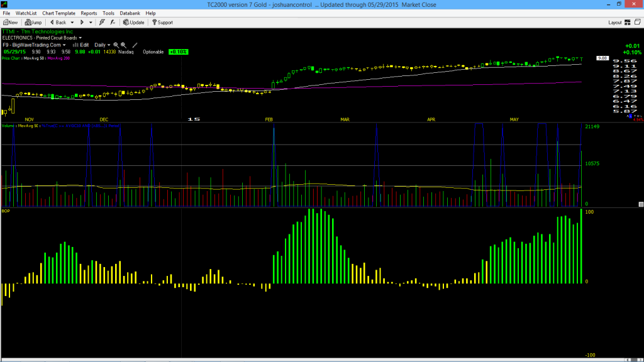The height and width of the screenshot is (362, 644).
Task: Open the Chart Template menu
Action: coord(58,13)
